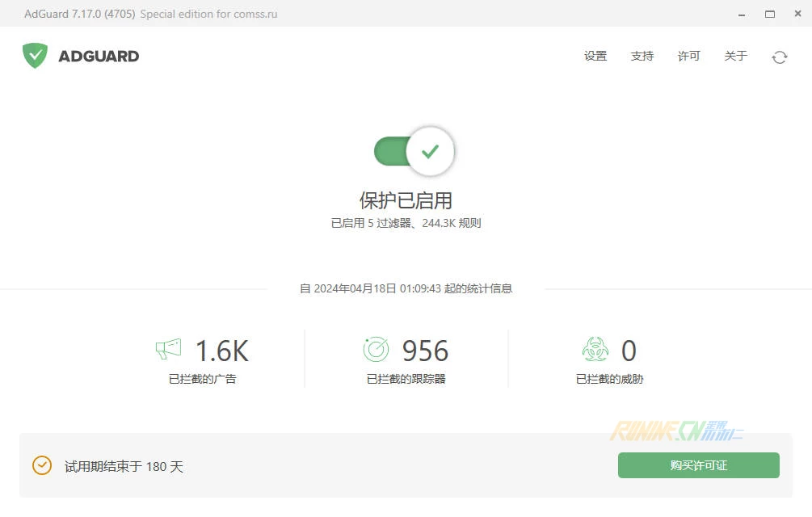This screenshot has height=517, width=812.
Task: Click the blocked trackers radar icon
Action: pyautogui.click(x=376, y=349)
